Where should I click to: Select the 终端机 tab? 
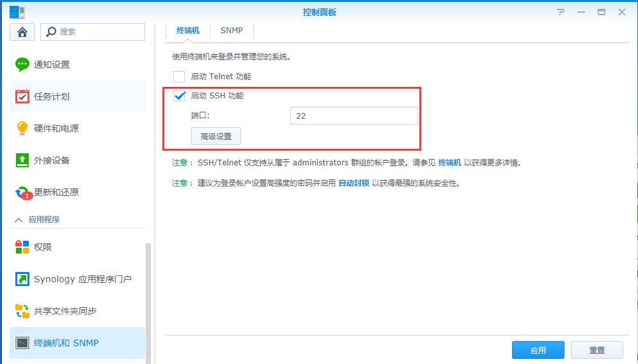[x=188, y=31]
